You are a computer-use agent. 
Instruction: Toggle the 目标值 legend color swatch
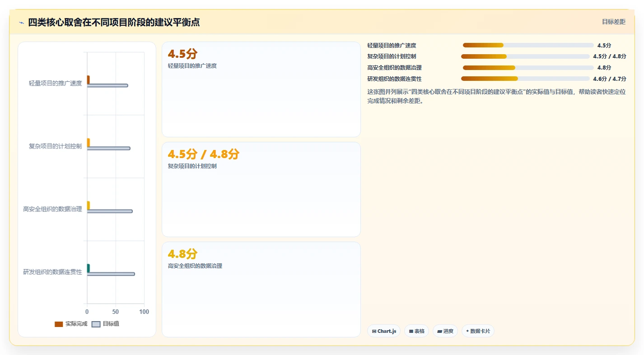(96, 324)
